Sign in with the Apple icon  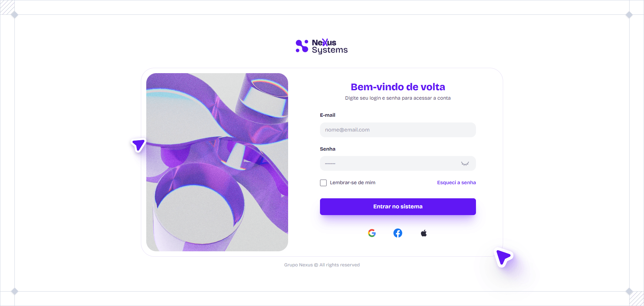[424, 233]
